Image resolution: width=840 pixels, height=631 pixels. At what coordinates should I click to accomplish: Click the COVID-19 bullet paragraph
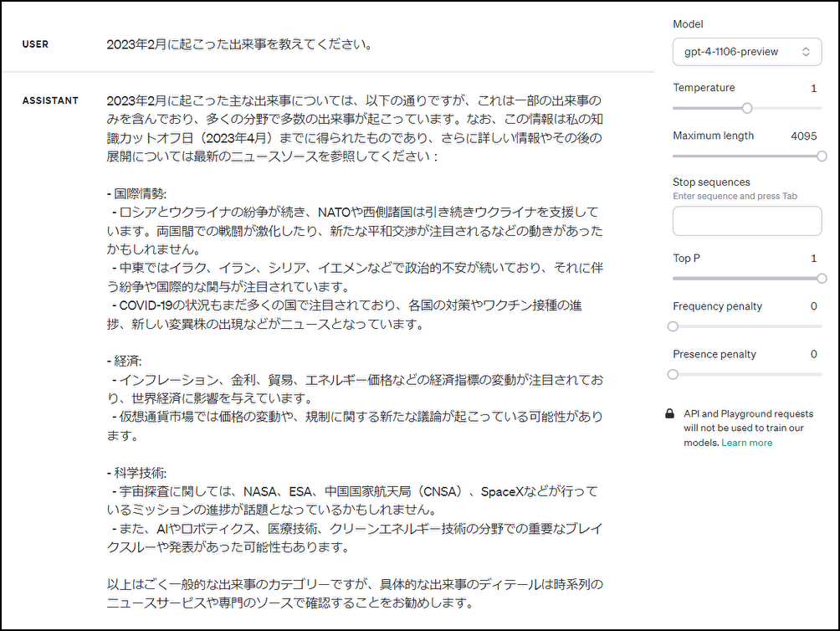tap(345, 315)
